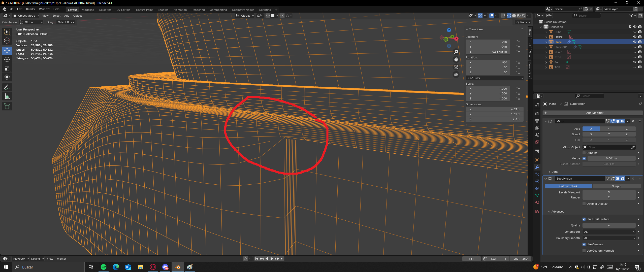644x272 pixels.
Task: Select the Measure tool
Action: 7,96
